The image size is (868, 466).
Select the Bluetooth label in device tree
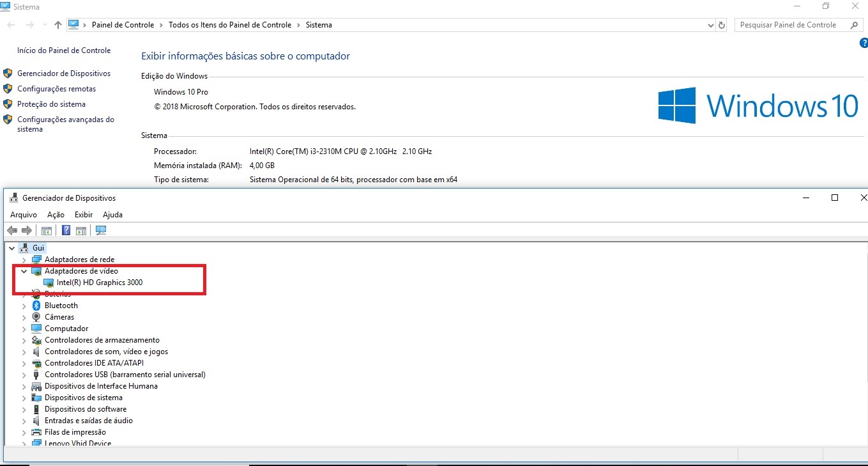click(61, 306)
